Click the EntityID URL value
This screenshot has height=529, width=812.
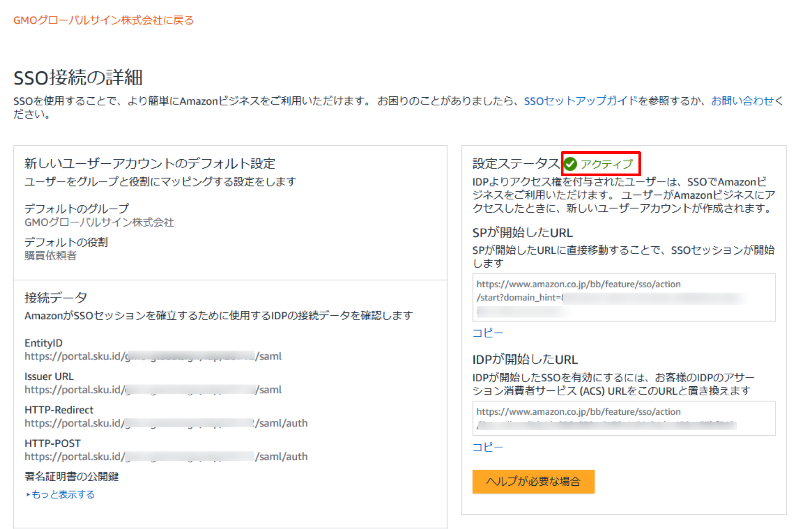coord(153,356)
